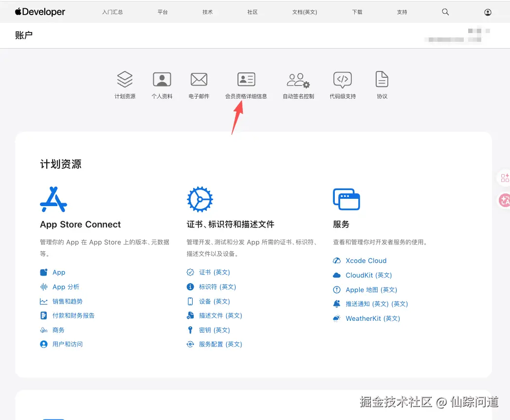Click the checkmark seal icon beside 证书
The width and height of the screenshot is (510, 420).
click(x=190, y=272)
